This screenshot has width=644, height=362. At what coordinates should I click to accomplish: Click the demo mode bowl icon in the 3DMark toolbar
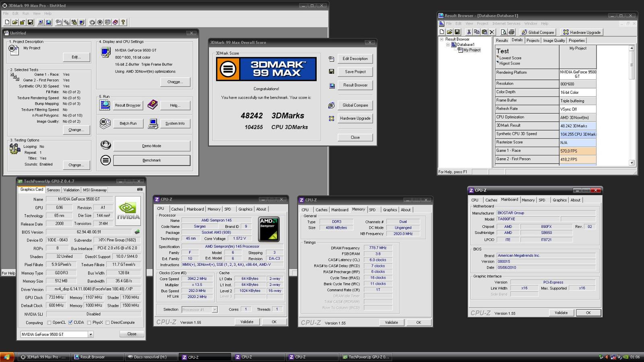click(x=93, y=22)
